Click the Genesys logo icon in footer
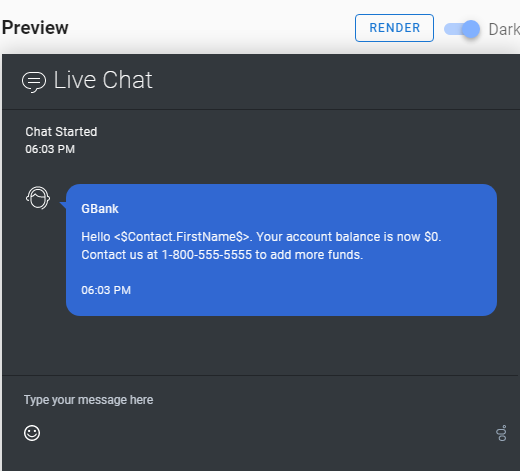520x471 pixels. click(502, 433)
